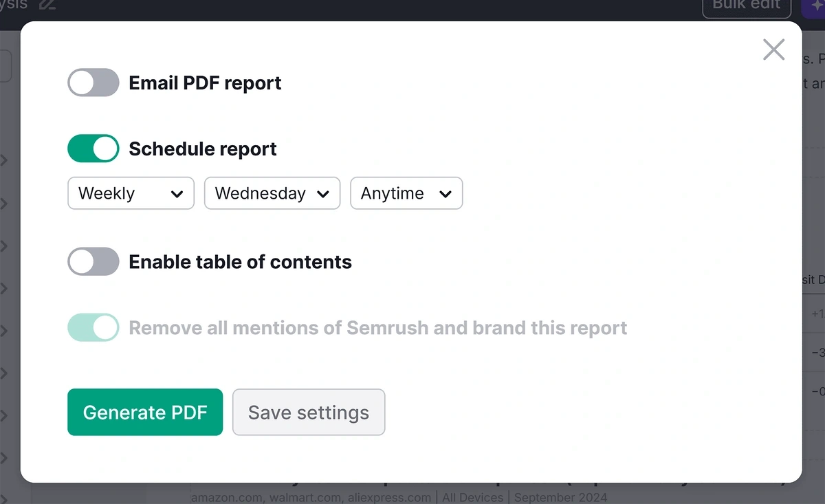This screenshot has height=504, width=825.
Task: Enable the Email PDF report toggle
Action: tap(93, 83)
